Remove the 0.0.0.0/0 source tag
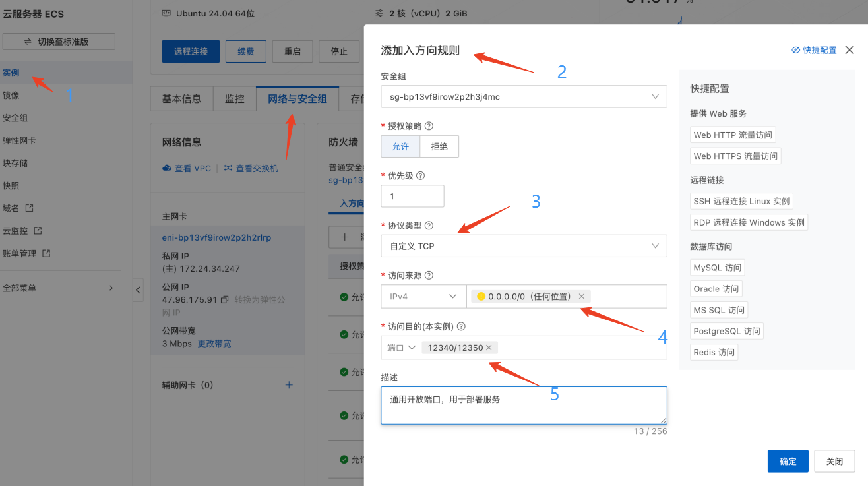The height and width of the screenshot is (486, 868). coord(581,296)
